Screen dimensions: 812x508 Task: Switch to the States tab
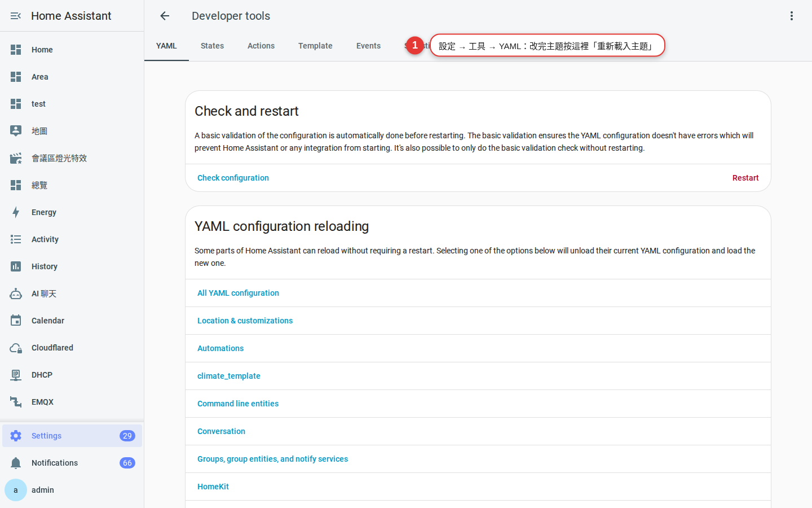point(212,46)
